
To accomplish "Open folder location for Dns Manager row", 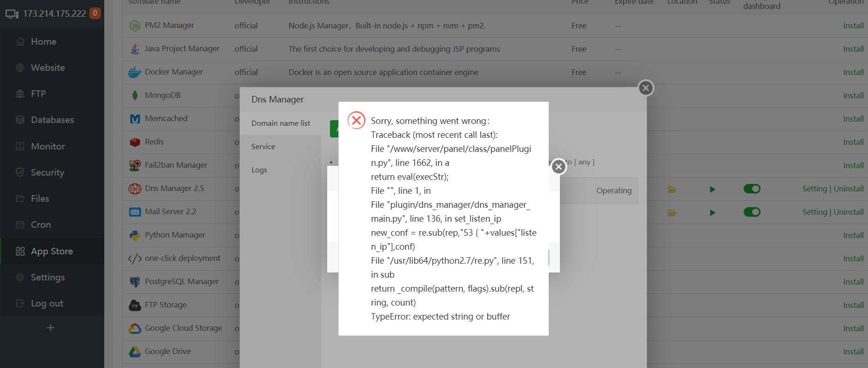I will click(672, 189).
